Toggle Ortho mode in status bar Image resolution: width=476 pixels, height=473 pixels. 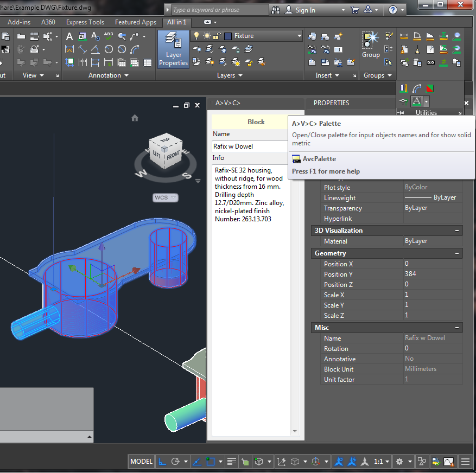coord(162,462)
